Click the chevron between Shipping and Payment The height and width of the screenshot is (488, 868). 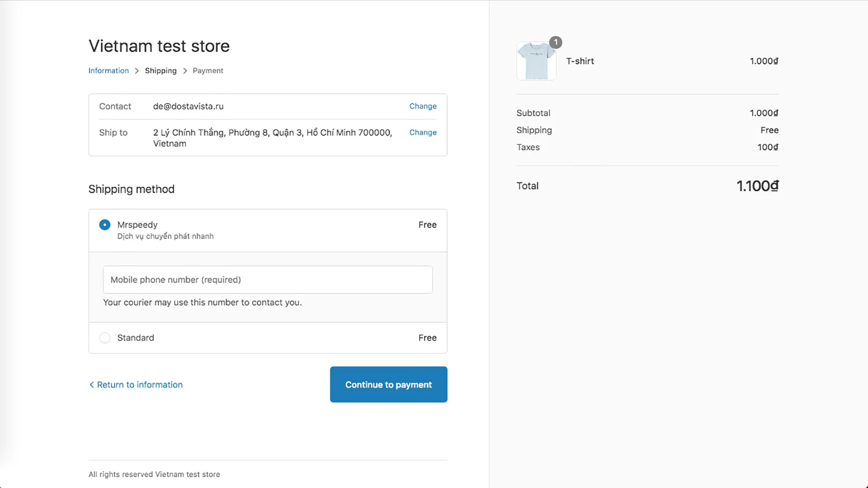point(185,71)
